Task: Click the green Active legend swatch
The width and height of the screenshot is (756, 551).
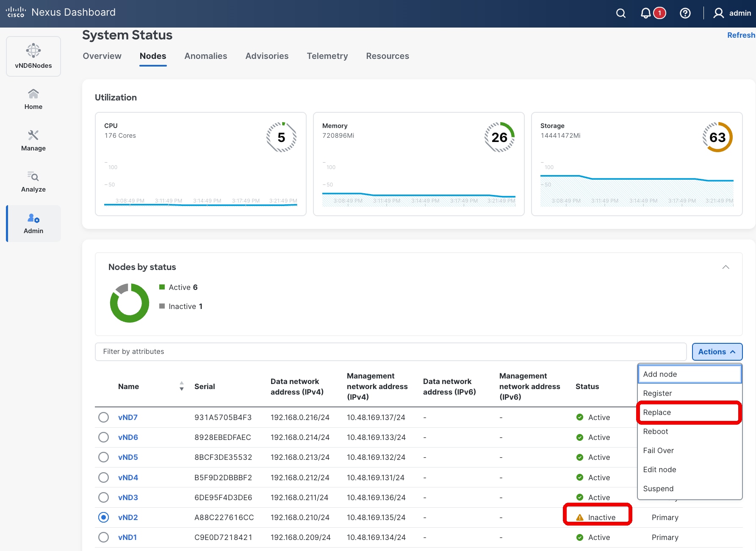Action: pos(162,287)
